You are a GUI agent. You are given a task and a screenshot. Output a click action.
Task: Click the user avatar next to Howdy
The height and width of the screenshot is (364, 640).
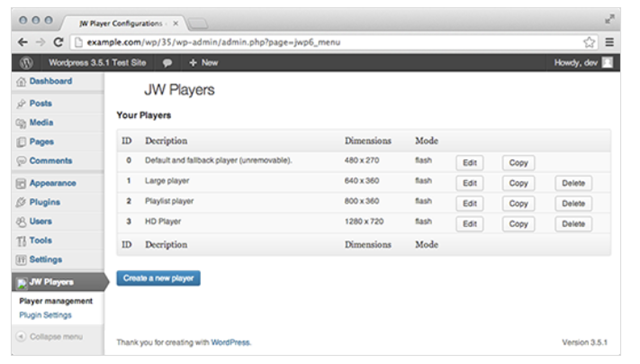tap(607, 62)
